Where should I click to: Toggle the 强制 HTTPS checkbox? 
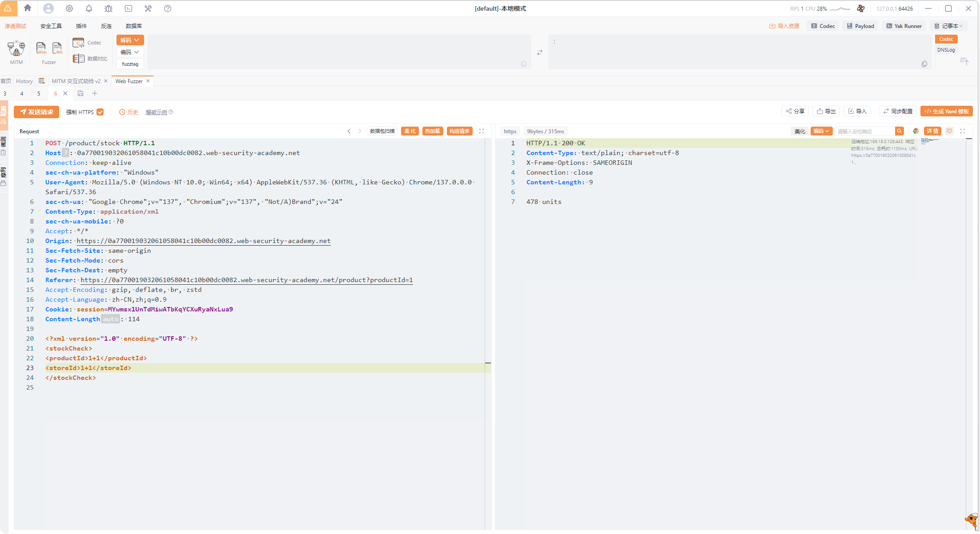[x=100, y=112]
